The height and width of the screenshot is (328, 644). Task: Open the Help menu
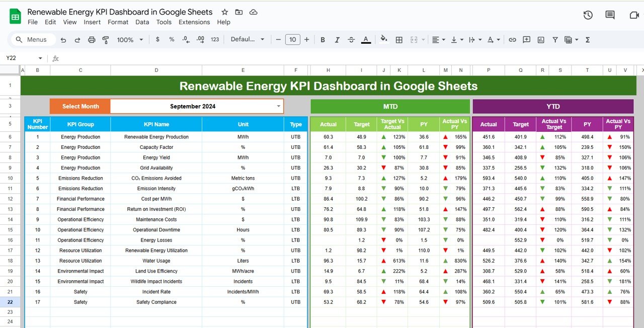point(223,22)
